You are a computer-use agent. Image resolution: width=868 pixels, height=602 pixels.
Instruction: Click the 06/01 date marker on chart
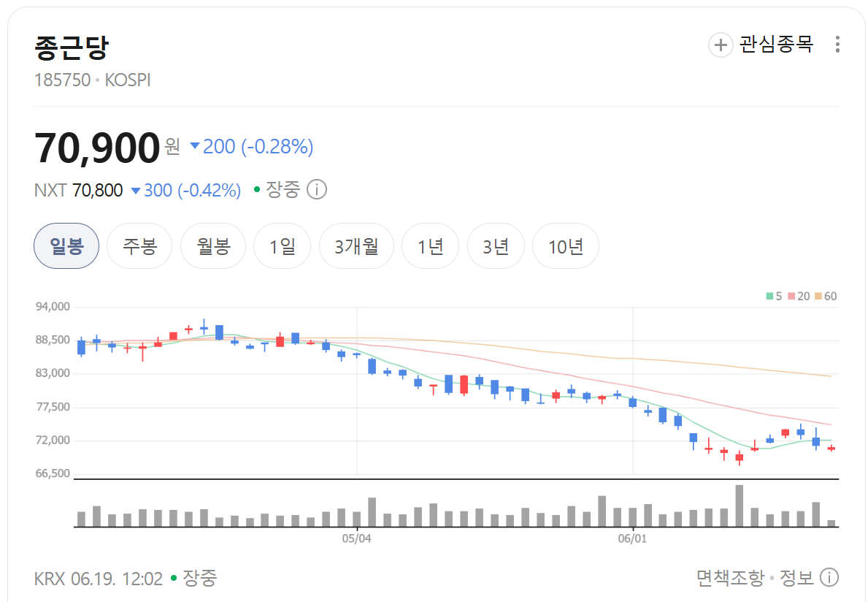[x=632, y=538]
